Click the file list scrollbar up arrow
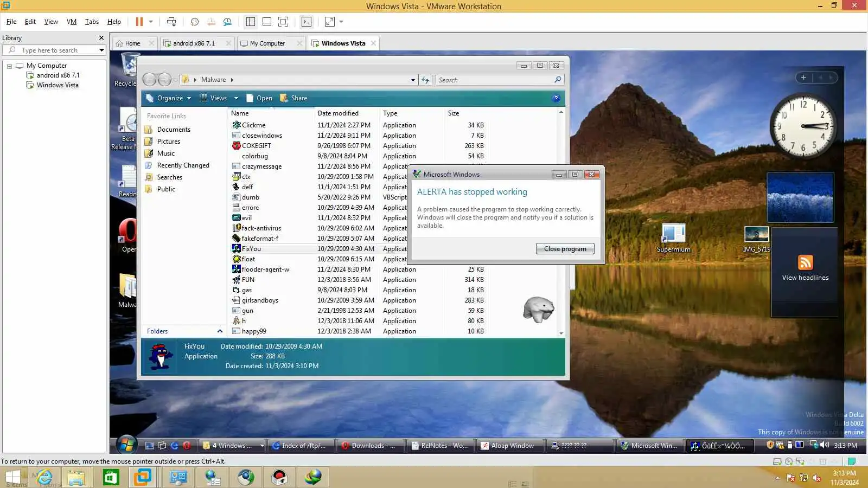The image size is (868, 488). tap(561, 112)
